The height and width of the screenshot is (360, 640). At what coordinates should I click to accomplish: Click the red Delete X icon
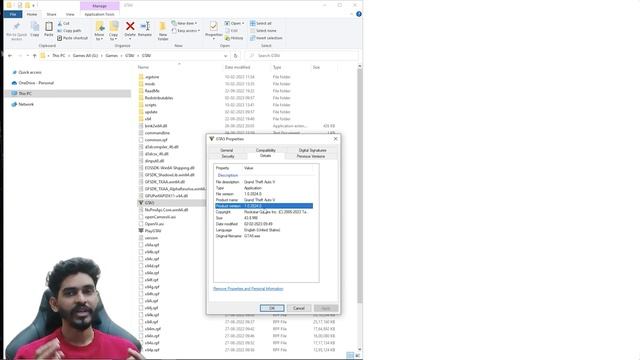point(130,26)
